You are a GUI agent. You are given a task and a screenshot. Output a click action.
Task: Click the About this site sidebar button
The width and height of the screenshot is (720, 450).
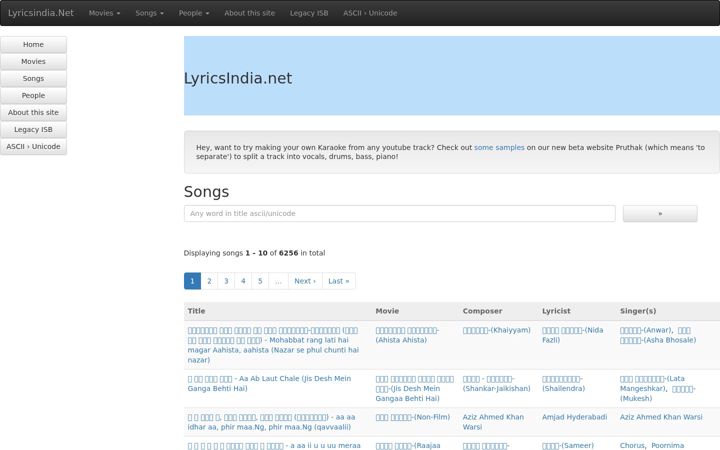[34, 112]
